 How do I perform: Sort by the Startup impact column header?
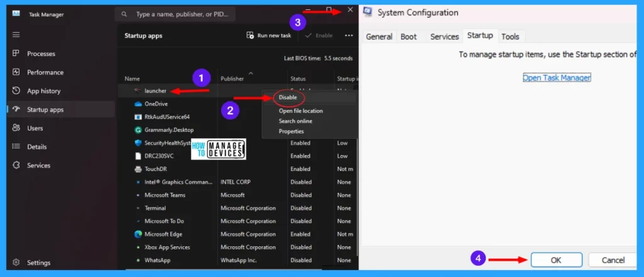(347, 79)
